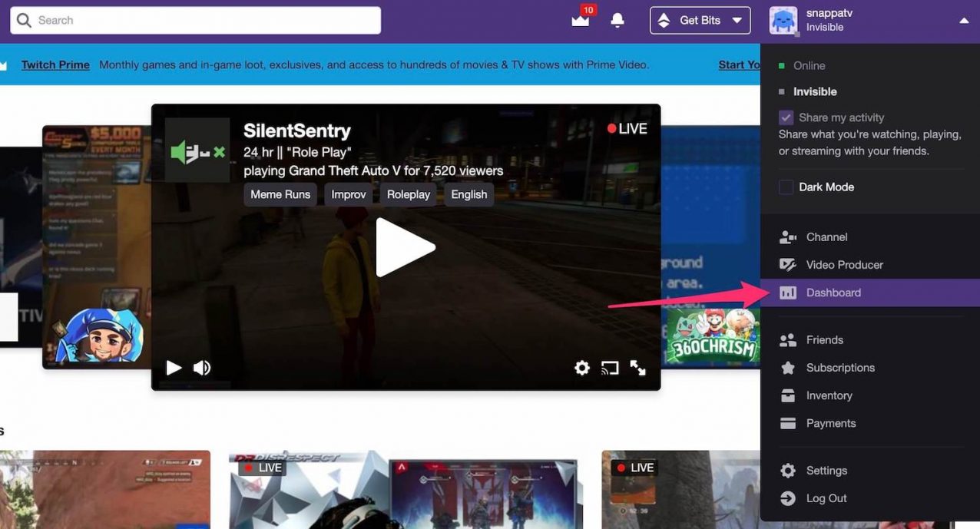Open Settings menu item
Image resolution: width=980 pixels, height=529 pixels.
click(x=870, y=471)
